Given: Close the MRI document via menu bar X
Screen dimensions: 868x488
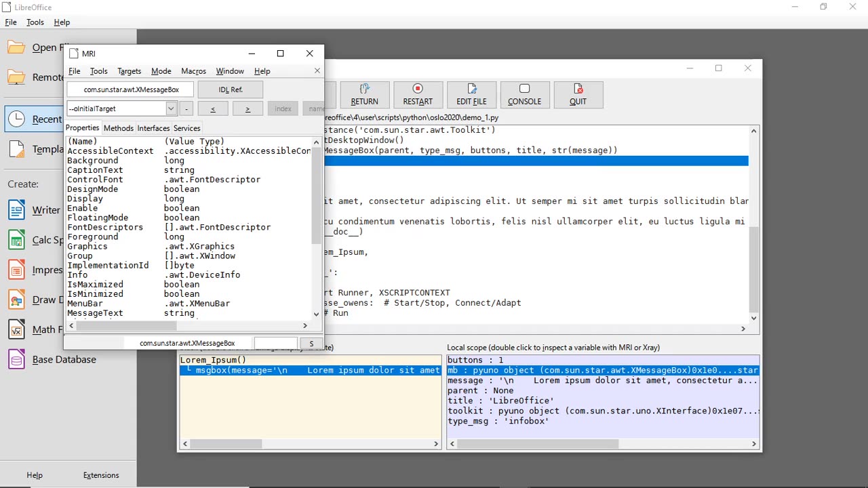Looking at the screenshot, I should tap(317, 71).
